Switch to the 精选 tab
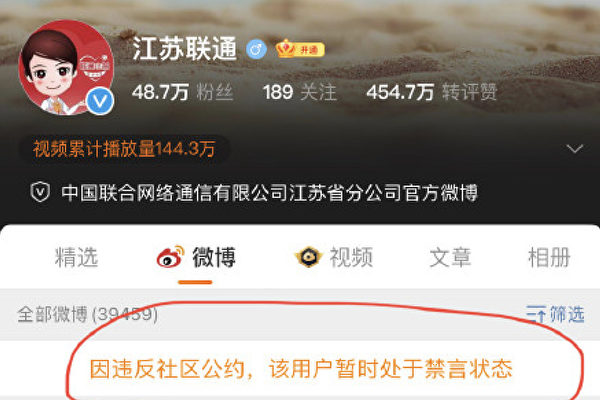This screenshot has height=400, width=600. (x=77, y=257)
